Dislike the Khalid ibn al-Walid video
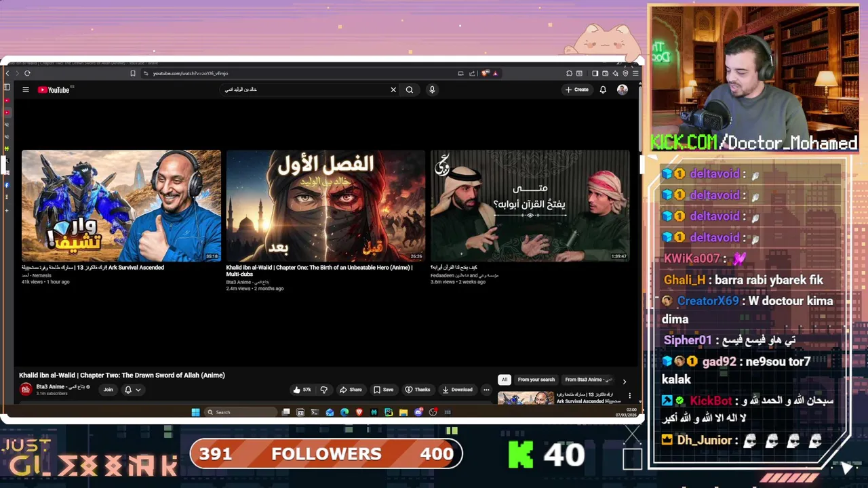 point(323,390)
